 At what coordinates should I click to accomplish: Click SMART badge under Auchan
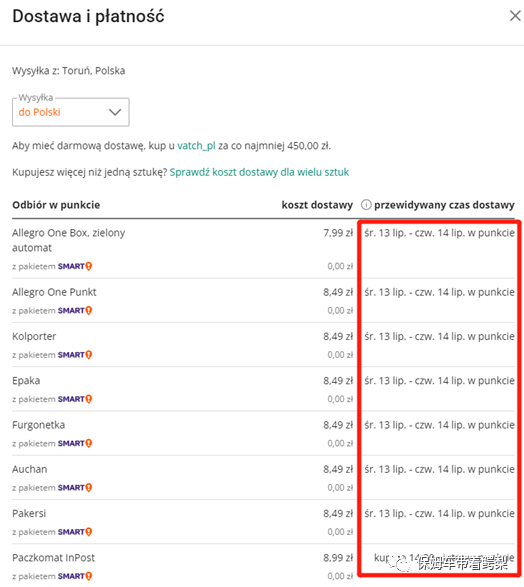tap(75, 487)
